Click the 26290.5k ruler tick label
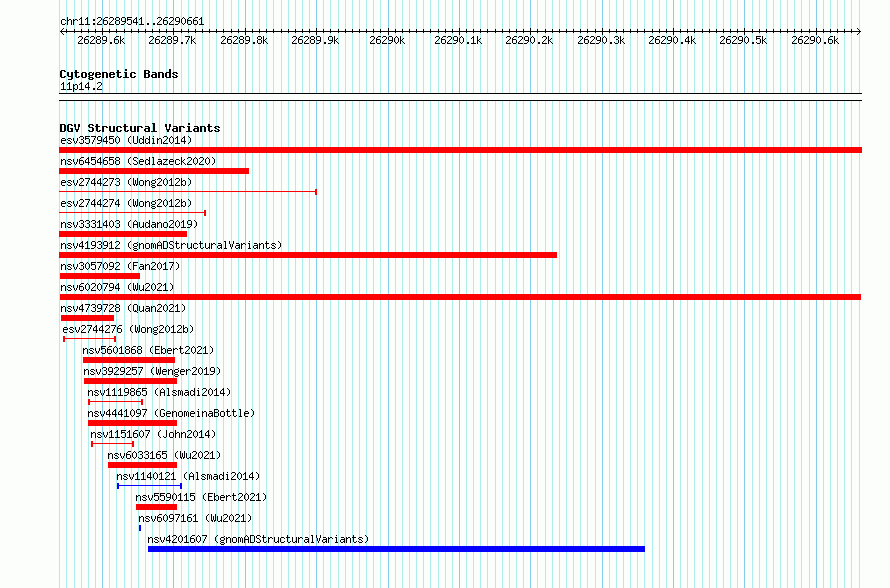 (743, 40)
